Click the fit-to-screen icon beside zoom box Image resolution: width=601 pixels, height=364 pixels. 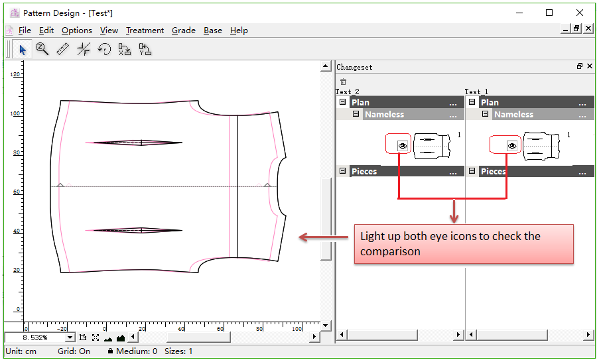point(96,337)
